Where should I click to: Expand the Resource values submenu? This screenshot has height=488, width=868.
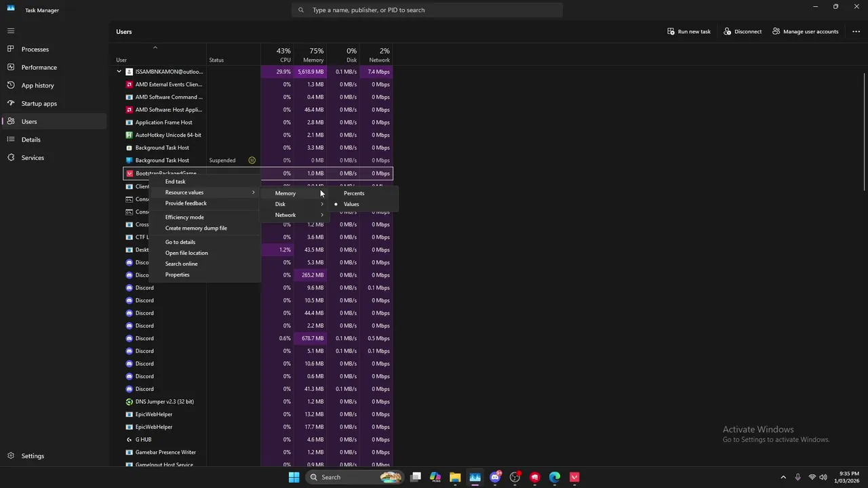coord(206,192)
